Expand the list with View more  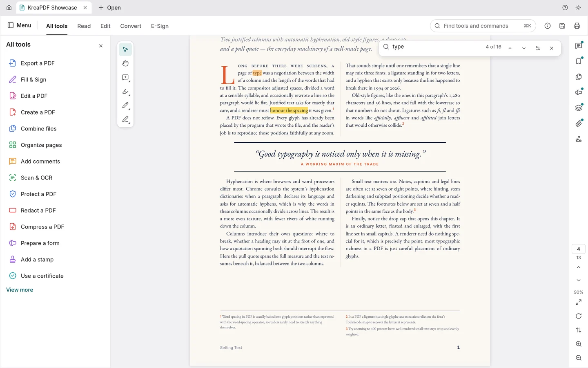coord(20,290)
